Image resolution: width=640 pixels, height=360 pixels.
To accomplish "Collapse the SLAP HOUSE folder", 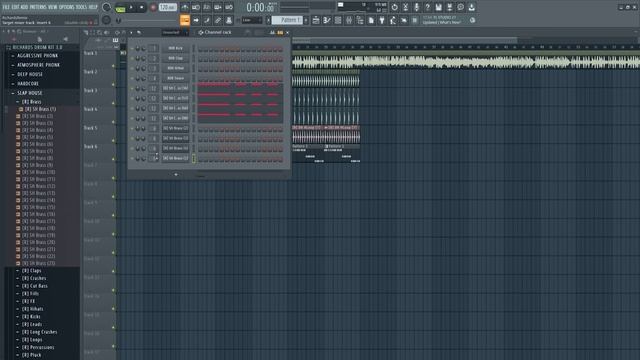I will tap(29, 93).
